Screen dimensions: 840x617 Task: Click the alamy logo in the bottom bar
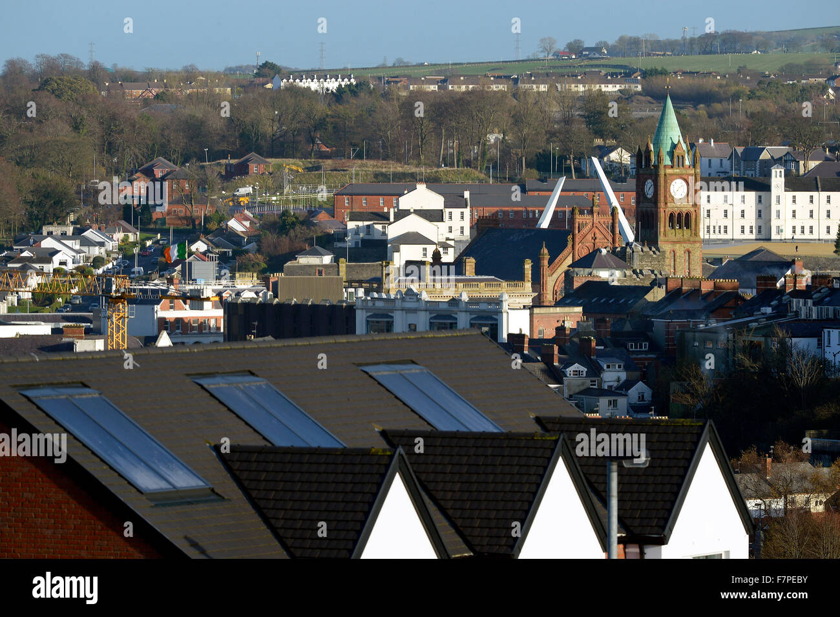[x=65, y=588]
